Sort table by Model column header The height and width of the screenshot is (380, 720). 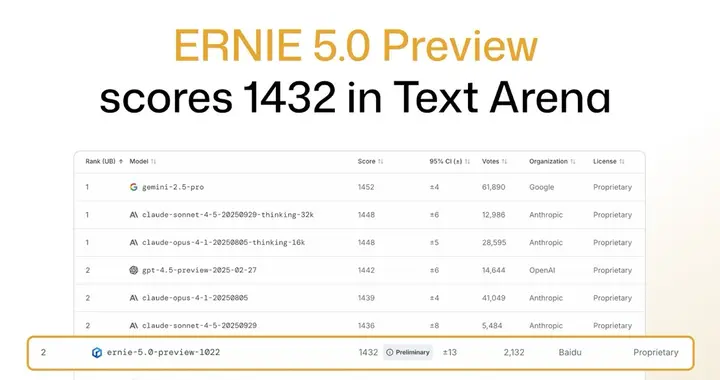(x=143, y=162)
